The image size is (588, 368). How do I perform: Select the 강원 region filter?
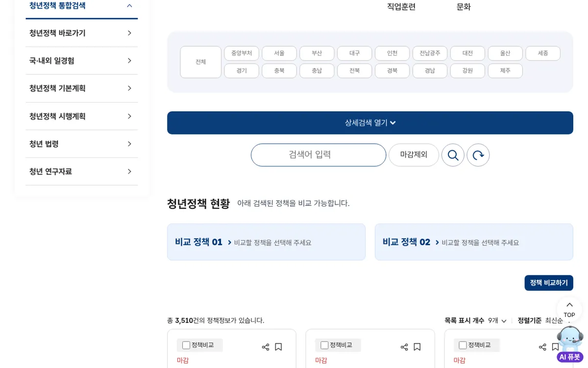467,71
